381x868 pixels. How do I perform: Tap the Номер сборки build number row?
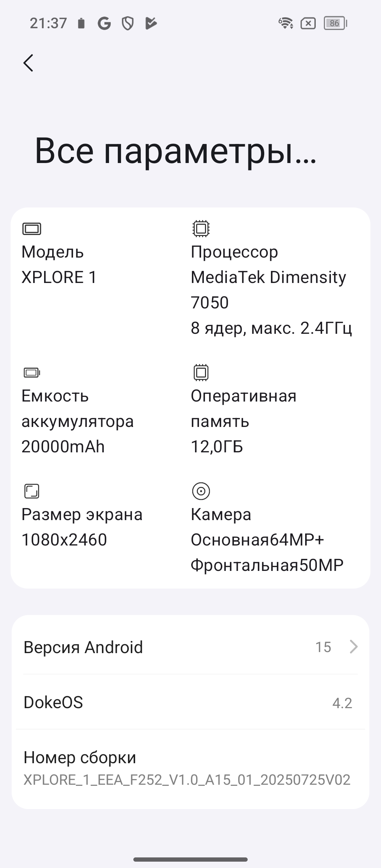point(190,768)
